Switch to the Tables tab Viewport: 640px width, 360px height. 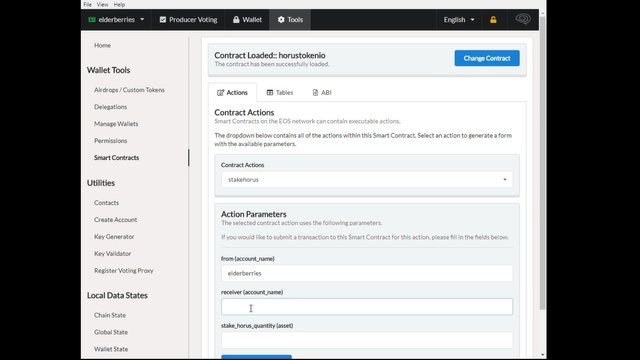point(280,93)
